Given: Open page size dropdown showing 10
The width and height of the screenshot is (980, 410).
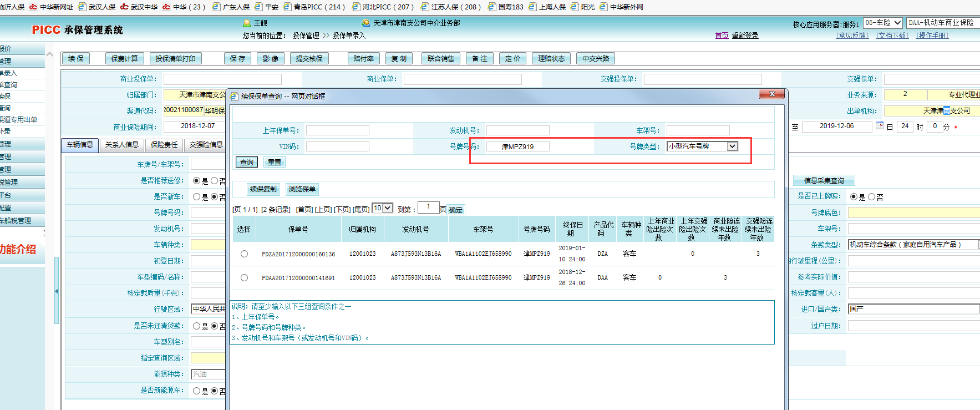Looking at the screenshot, I should 387,208.
